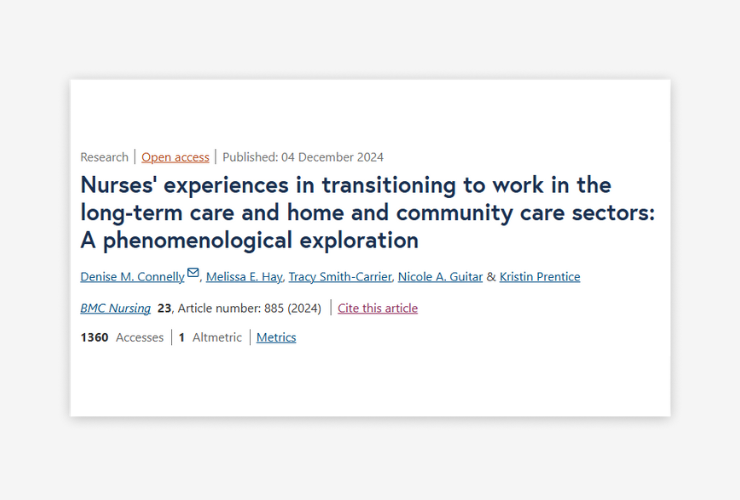Click the bold volume number 23
Screen dimensions: 740x500
pyautogui.click(x=164, y=308)
